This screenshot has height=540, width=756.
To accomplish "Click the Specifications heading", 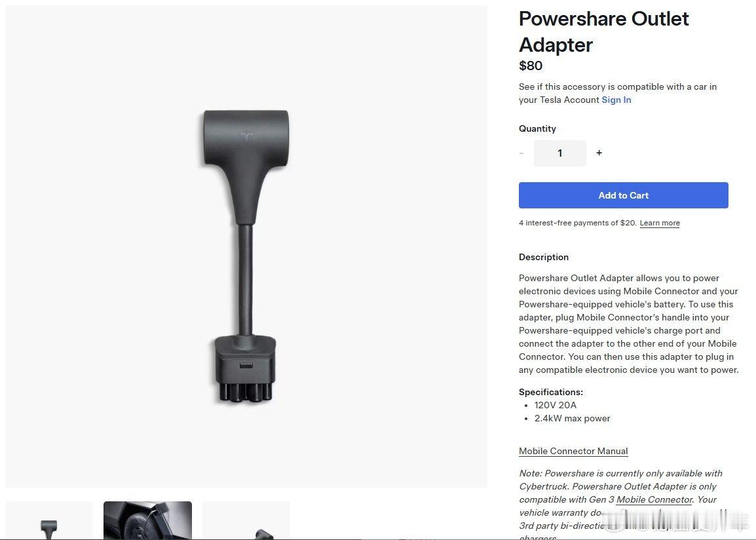I will point(550,392).
